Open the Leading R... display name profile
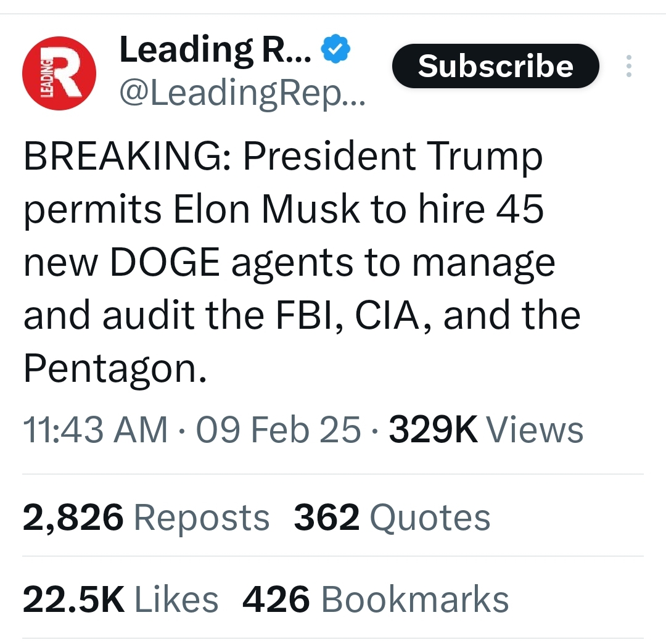The height and width of the screenshot is (644, 666). tap(215, 50)
